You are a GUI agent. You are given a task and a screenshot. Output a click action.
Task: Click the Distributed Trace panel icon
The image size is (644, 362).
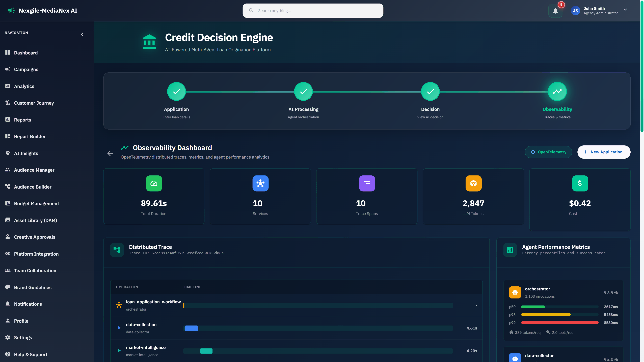click(x=117, y=250)
